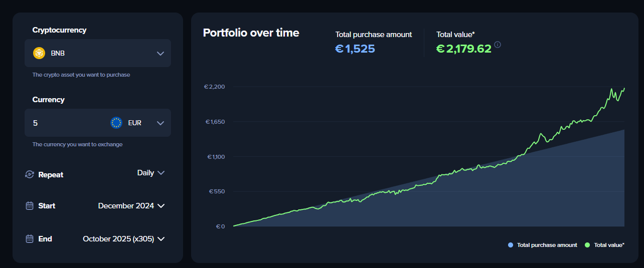Screen dimensions: 644x268
Task: Click the Portfolio over time heading
Action: [x=251, y=33]
